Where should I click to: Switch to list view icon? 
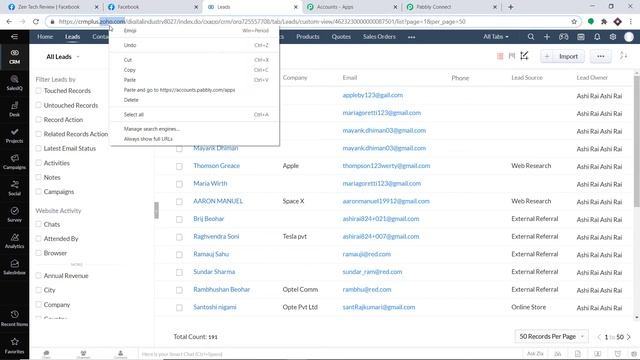pyautogui.click(x=500, y=56)
